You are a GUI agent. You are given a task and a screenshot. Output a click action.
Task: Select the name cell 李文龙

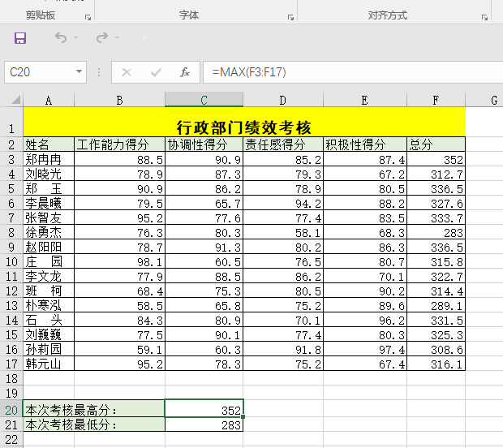49,276
